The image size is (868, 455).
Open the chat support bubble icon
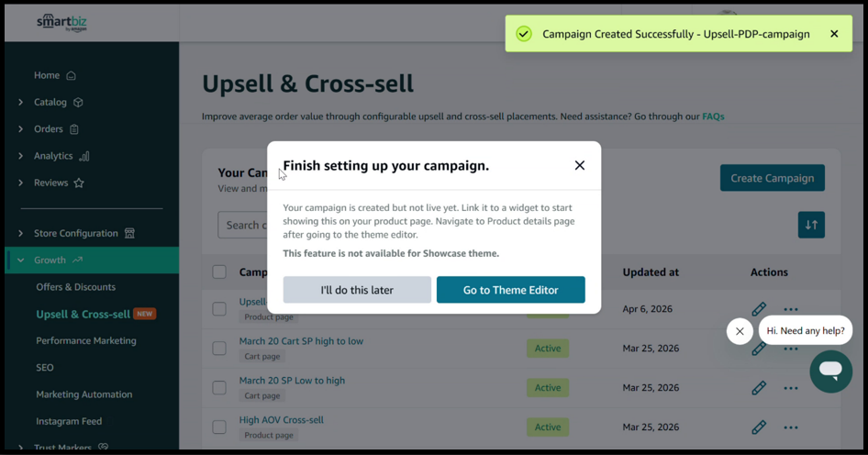click(830, 371)
